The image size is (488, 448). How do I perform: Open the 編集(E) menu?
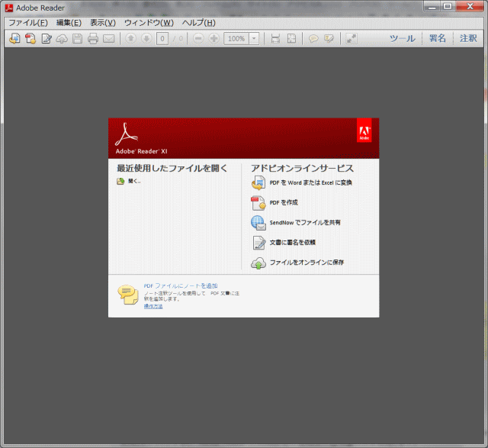[69, 23]
